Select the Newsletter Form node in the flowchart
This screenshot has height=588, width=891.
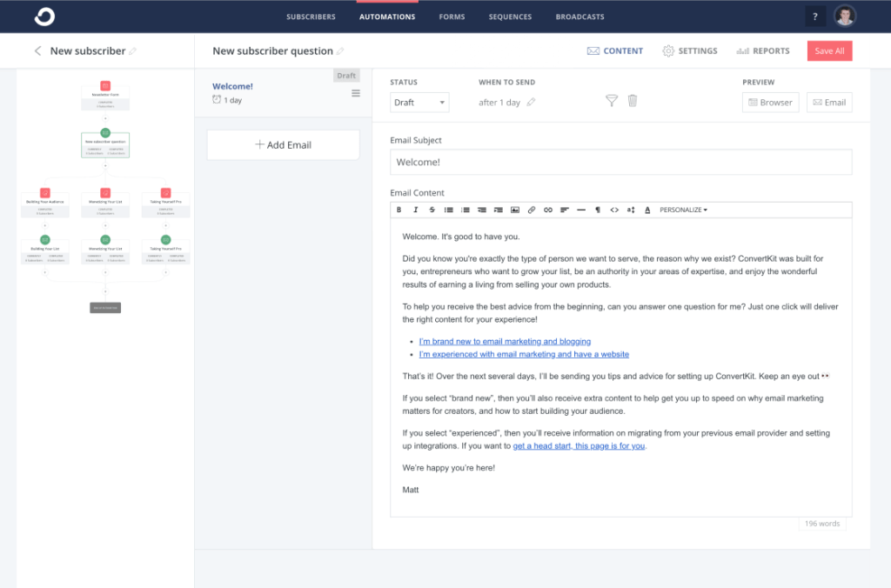pos(105,94)
